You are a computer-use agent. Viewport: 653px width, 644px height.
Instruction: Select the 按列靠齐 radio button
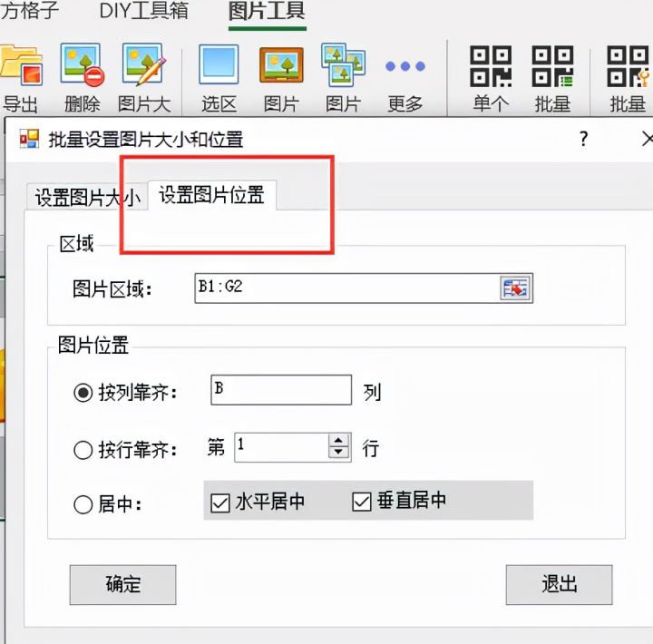pyautogui.click(x=83, y=393)
